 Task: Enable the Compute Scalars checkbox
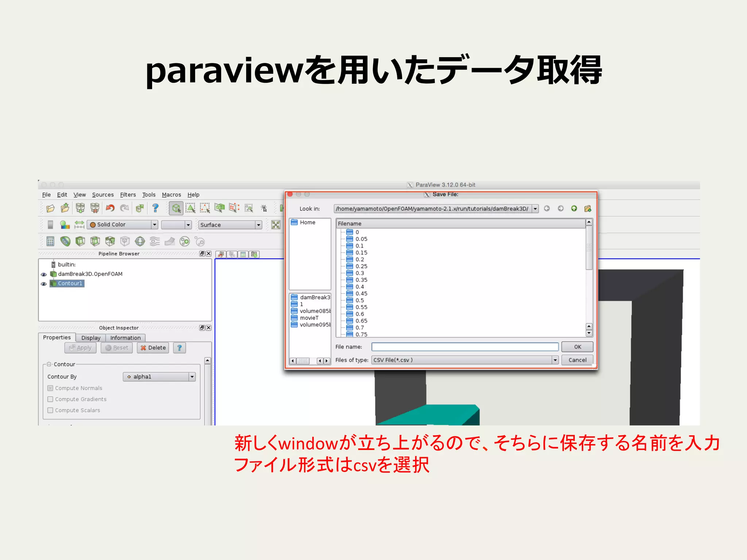coord(50,410)
